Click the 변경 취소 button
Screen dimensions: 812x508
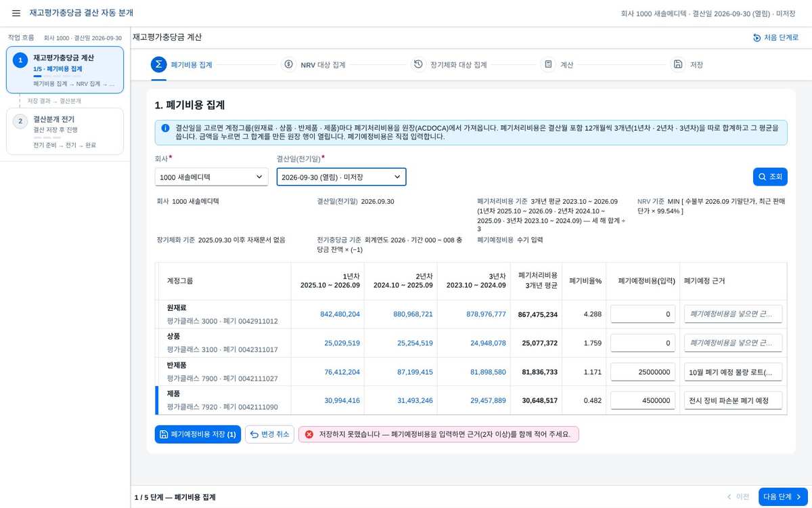point(269,434)
